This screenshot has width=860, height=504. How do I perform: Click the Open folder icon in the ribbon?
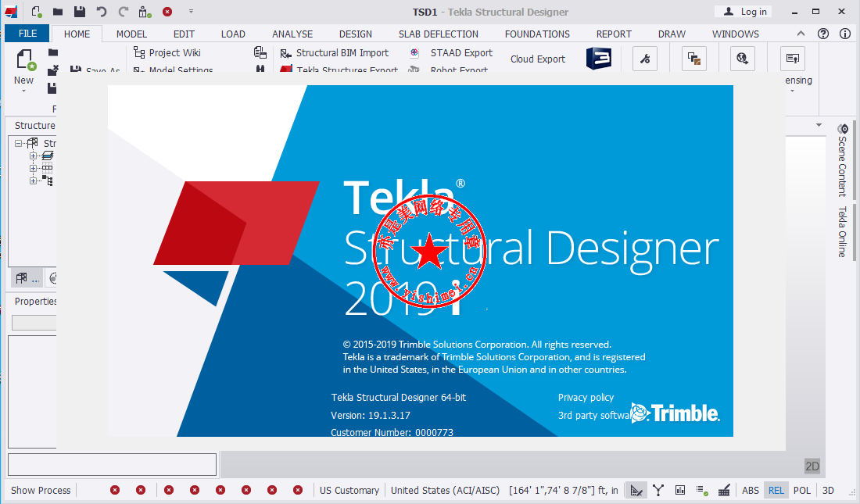click(x=52, y=52)
